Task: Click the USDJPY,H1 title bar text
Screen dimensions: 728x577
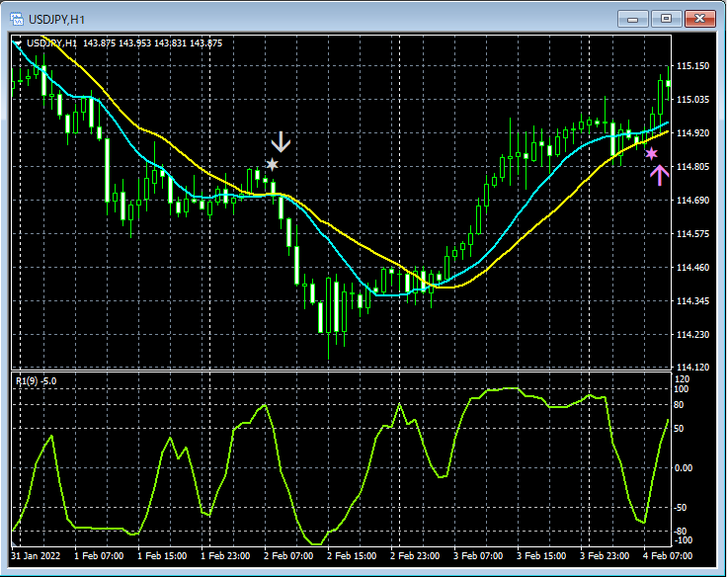Action: click(56, 20)
